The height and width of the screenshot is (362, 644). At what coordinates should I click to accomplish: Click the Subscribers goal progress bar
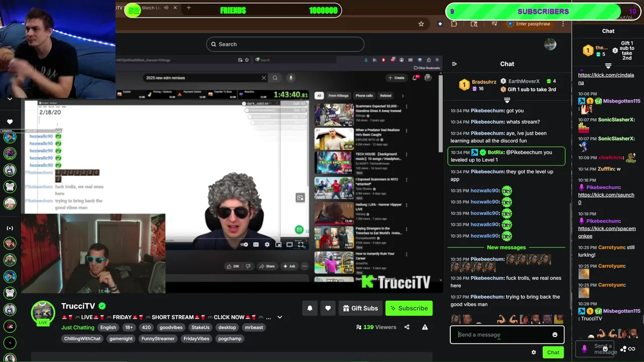click(543, 12)
